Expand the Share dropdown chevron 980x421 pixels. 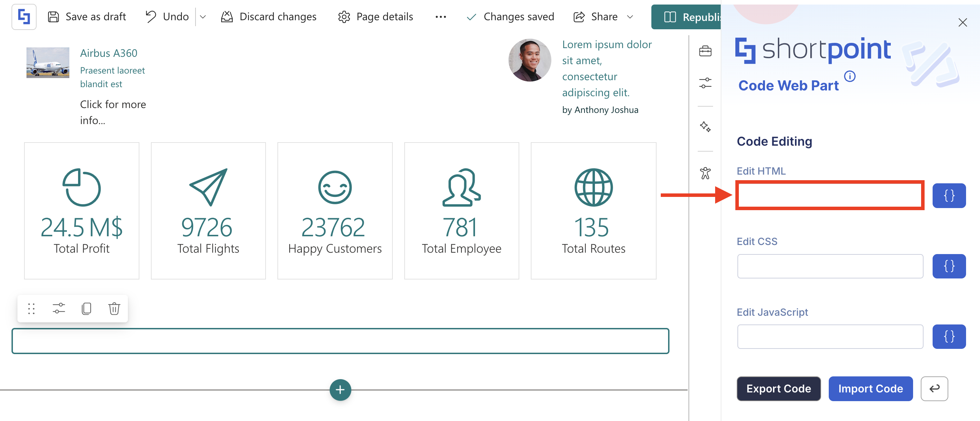(x=630, y=17)
